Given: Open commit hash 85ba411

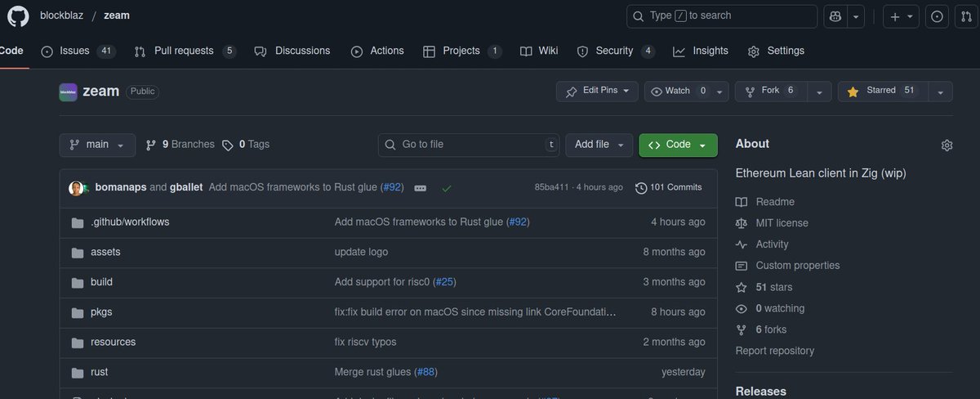Looking at the screenshot, I should 551,187.
